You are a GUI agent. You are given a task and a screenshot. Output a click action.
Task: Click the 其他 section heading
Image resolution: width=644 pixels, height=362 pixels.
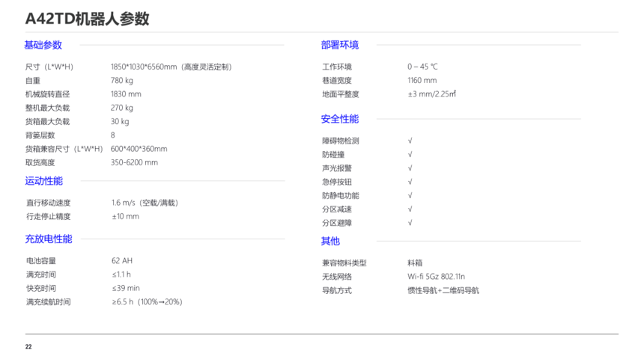[330, 241]
